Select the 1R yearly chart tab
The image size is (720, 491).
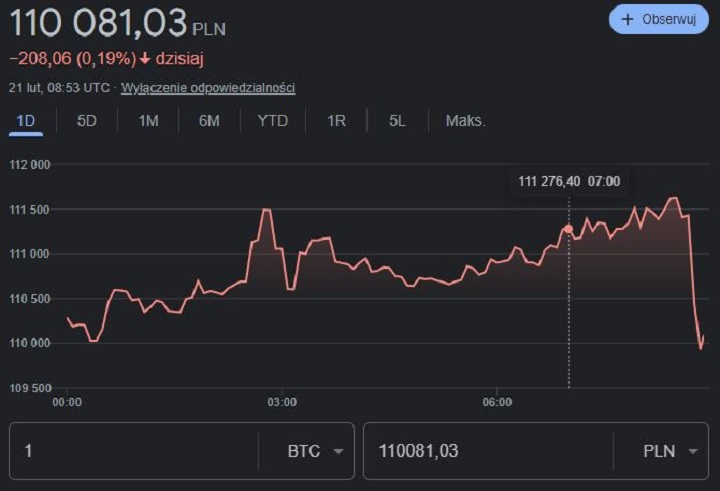click(336, 121)
